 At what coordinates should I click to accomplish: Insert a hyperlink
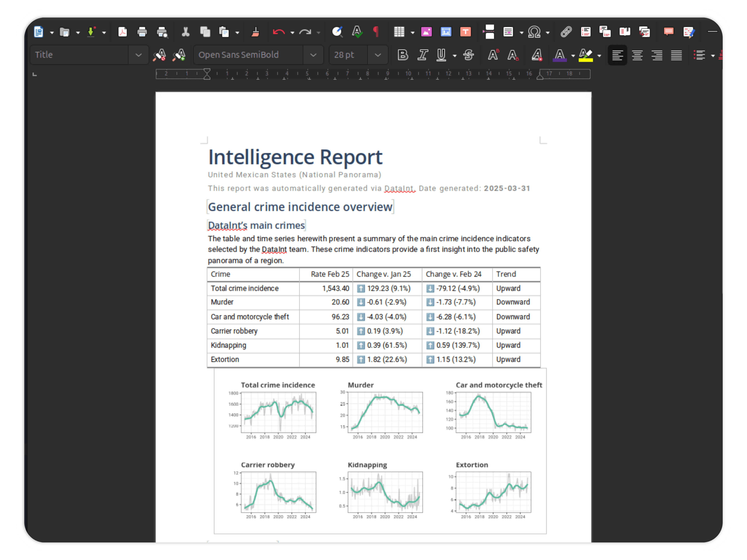[566, 32]
